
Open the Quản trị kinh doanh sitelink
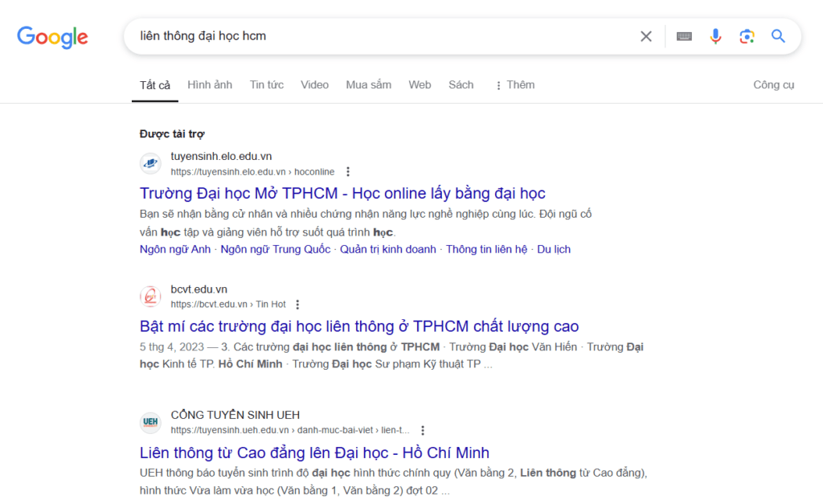pyautogui.click(x=388, y=249)
